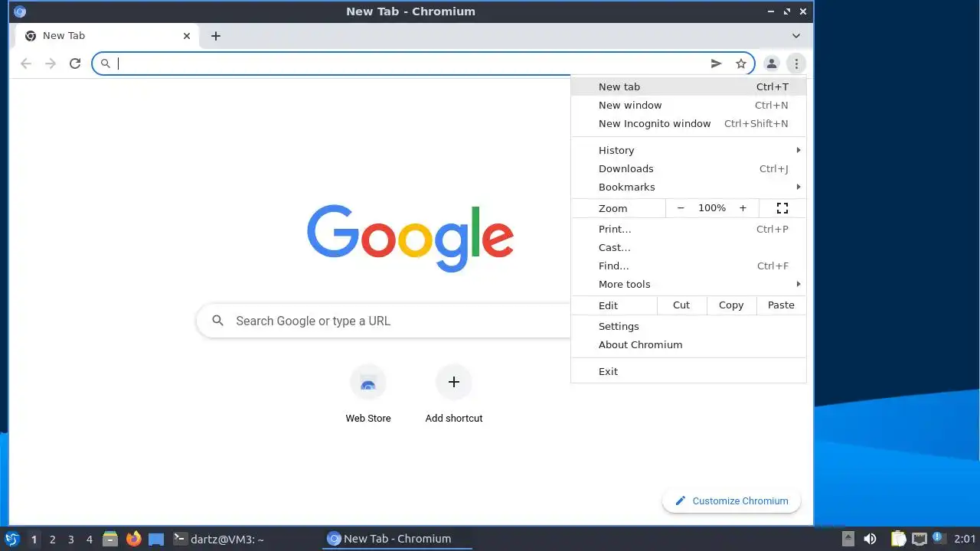Click the removable media tray icon
This screenshot has height=551, width=980.
848,539
